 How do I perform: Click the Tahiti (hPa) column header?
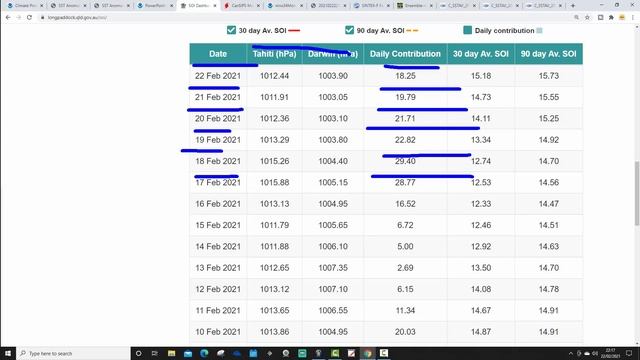coord(274,54)
